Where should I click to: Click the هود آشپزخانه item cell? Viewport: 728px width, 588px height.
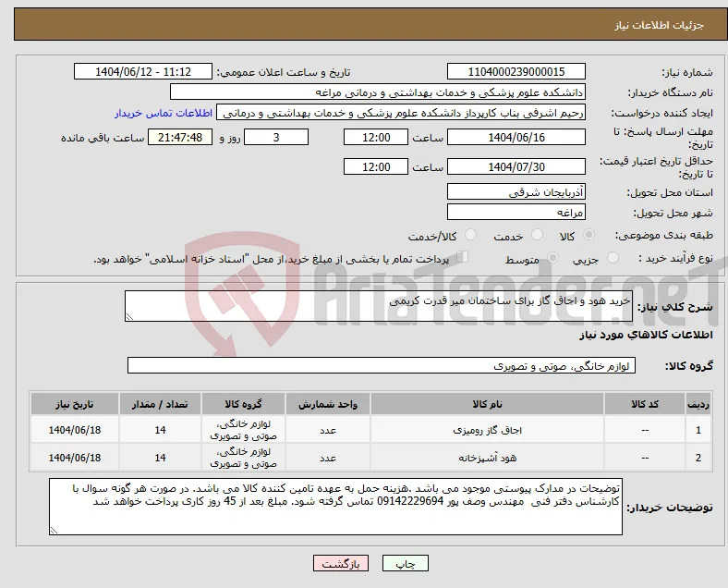(487, 458)
